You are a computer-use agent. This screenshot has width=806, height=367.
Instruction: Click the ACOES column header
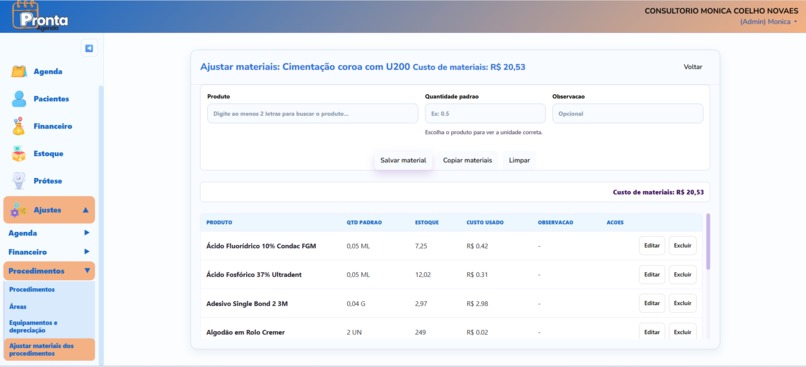615,223
